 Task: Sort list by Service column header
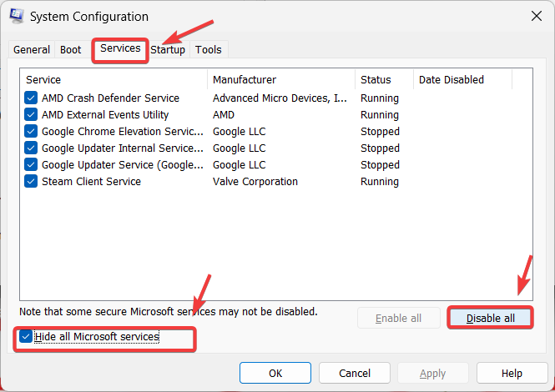tap(114, 80)
